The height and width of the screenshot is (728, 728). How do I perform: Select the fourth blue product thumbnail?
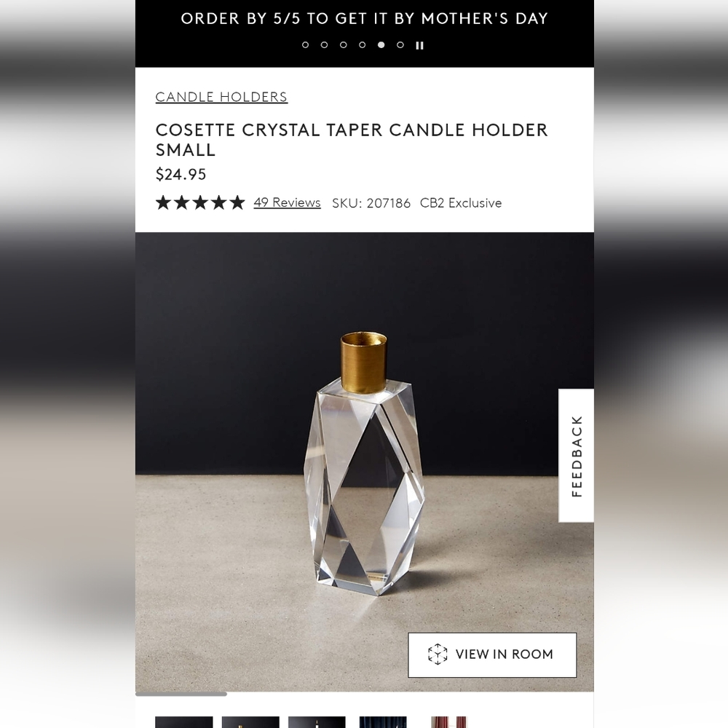383,722
